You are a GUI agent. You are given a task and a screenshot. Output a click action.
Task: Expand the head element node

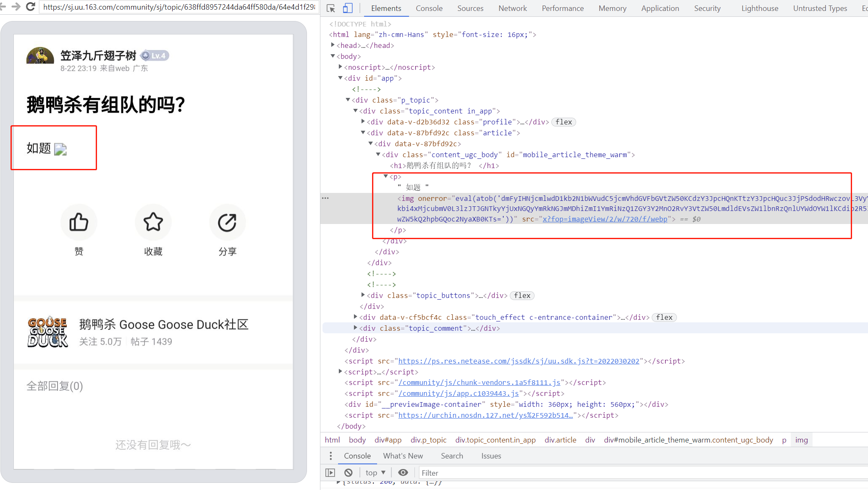pyautogui.click(x=333, y=45)
